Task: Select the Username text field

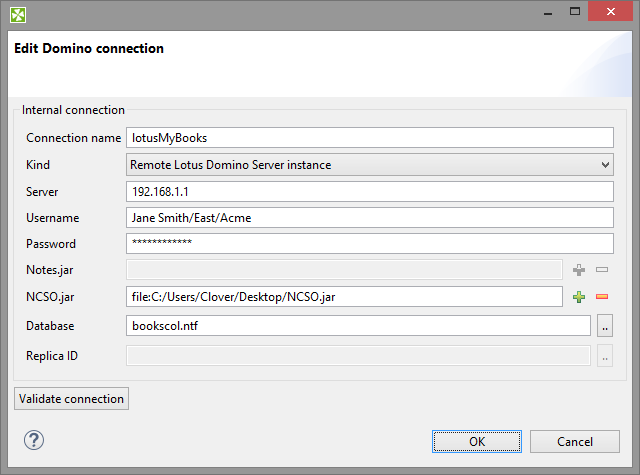Action: click(369, 217)
